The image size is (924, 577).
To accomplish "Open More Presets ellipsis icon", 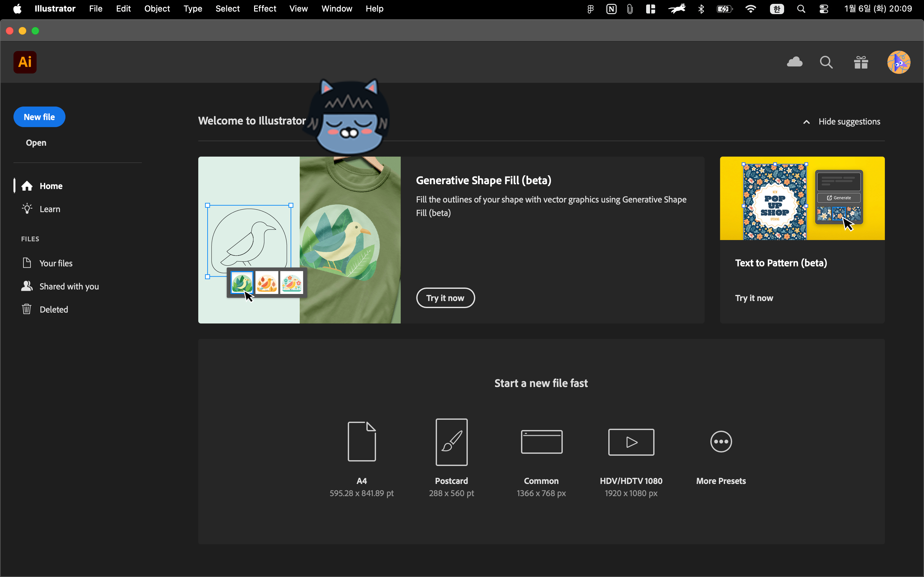I will (x=721, y=442).
